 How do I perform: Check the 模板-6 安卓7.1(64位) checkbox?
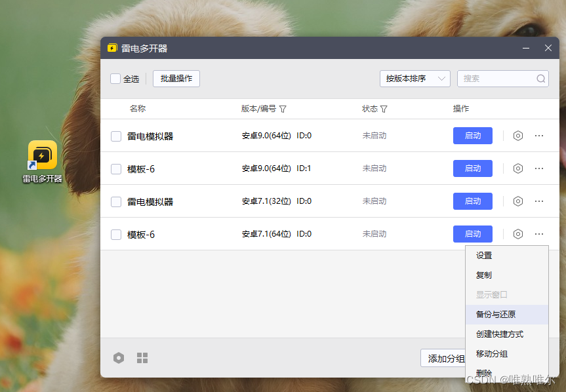[x=116, y=235]
